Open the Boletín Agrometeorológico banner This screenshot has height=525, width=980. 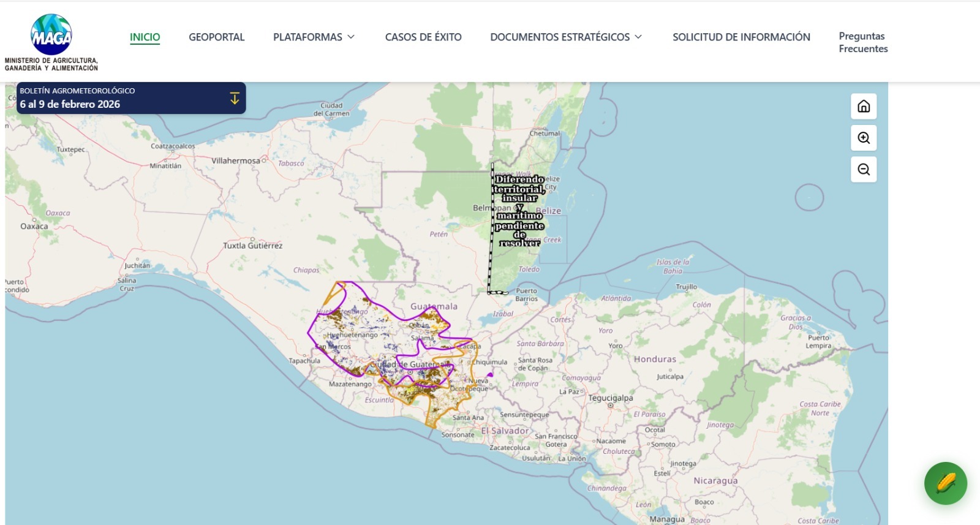(x=123, y=98)
